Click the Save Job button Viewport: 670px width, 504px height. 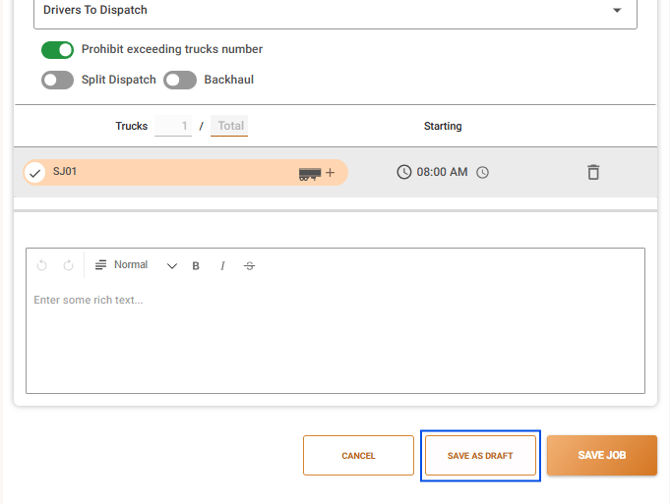pyautogui.click(x=601, y=456)
